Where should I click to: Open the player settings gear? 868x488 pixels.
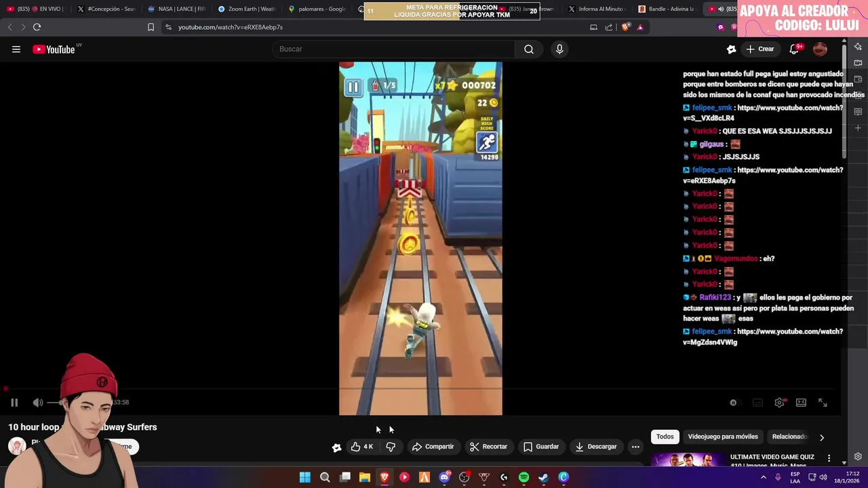[780, 403]
